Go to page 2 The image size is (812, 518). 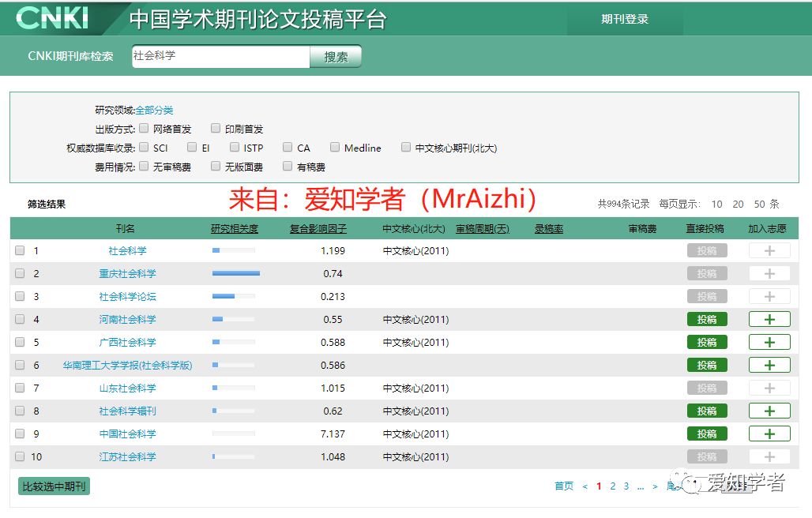613,486
